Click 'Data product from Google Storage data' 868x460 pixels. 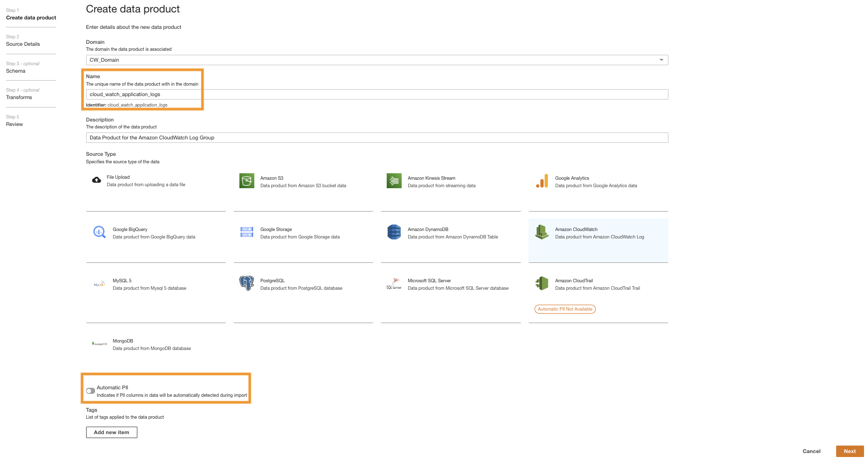300,237
